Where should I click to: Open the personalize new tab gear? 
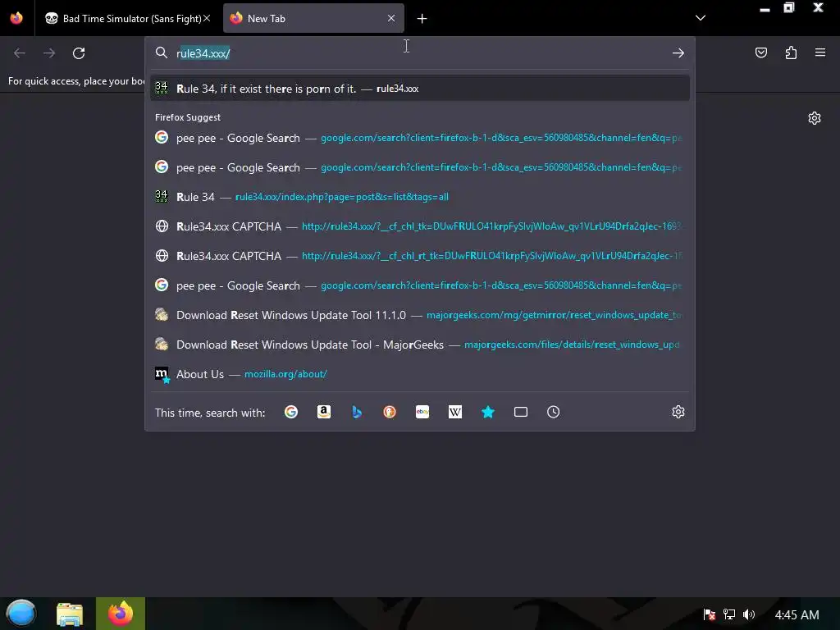[815, 118]
